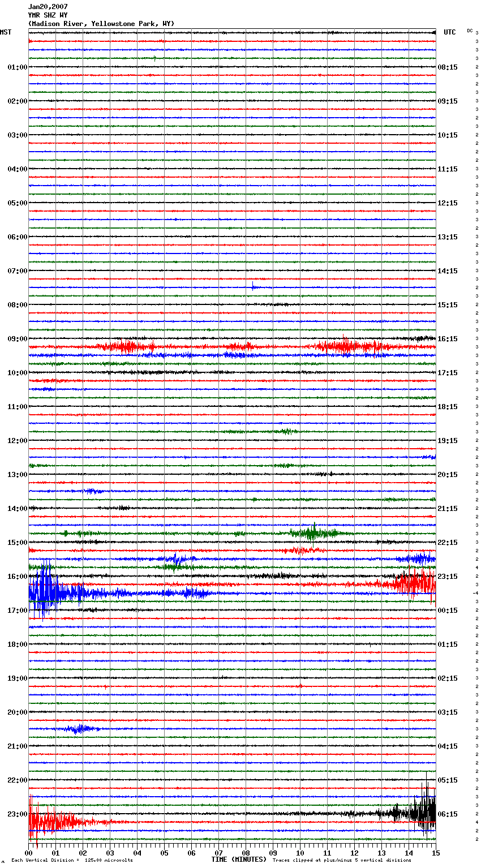Image resolution: width=481 pixels, height=868 pixels.
Task: Click the date label Jan20,2007
Action: (x=48, y=7)
